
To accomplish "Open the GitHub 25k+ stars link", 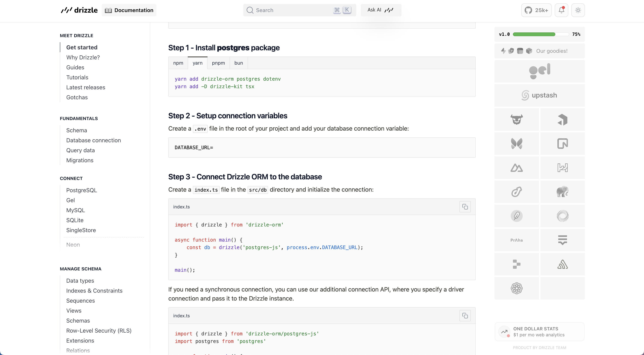I will (x=536, y=10).
